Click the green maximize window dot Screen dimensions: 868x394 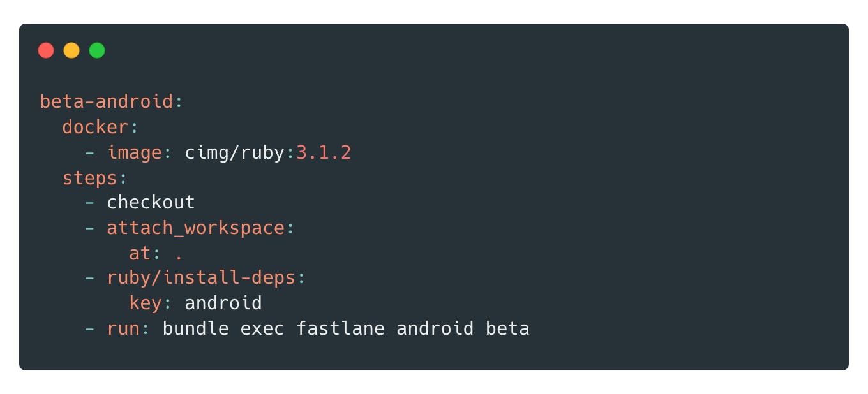point(97,50)
